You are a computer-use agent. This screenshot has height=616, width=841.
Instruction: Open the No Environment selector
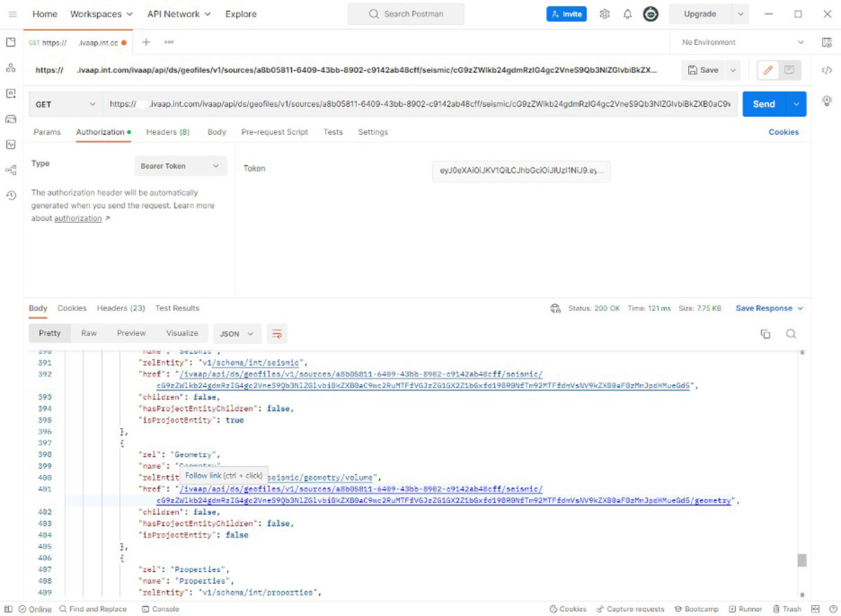pyautogui.click(x=743, y=42)
